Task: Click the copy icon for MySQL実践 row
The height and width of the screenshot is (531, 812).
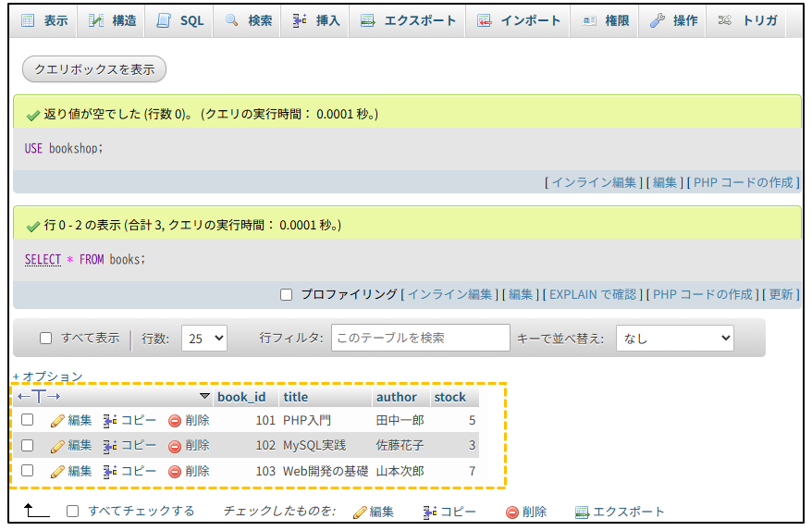Action: click(x=111, y=446)
